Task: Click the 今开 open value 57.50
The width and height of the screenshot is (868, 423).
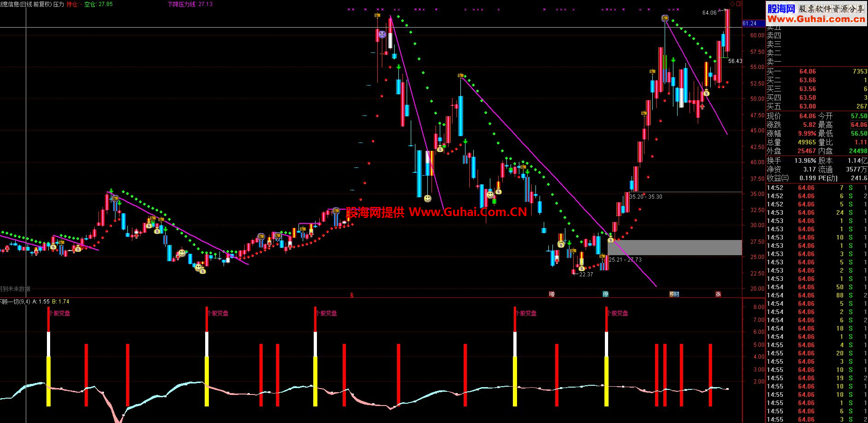Action: pos(859,116)
